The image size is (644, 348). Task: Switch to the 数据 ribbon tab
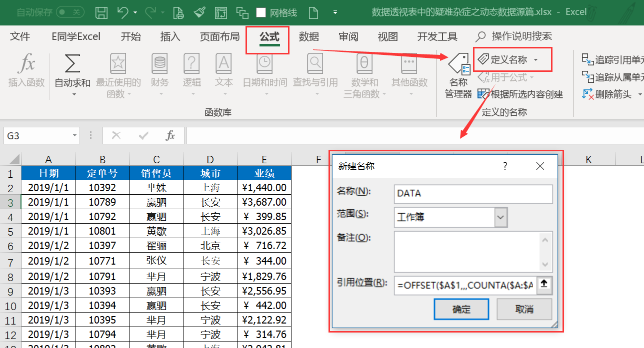(309, 36)
